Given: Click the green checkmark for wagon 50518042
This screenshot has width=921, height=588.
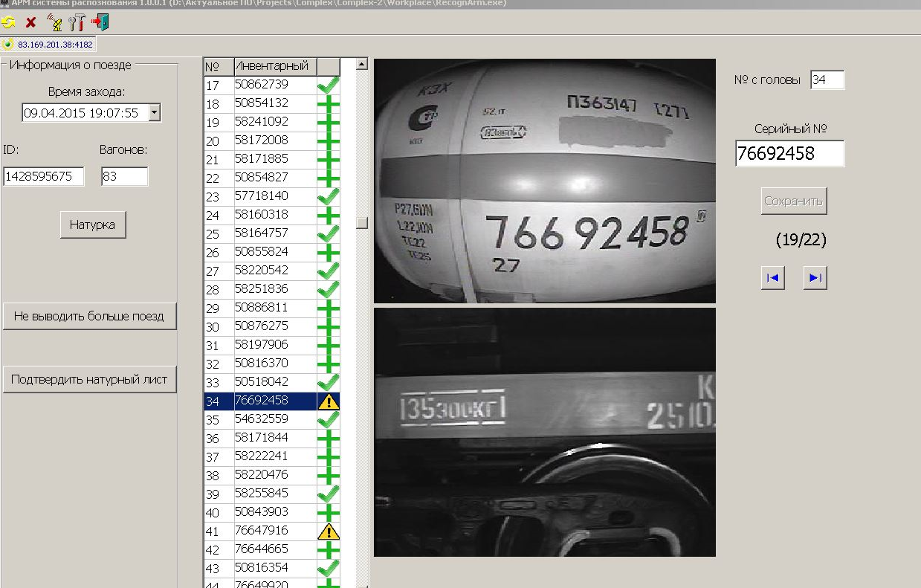Looking at the screenshot, I should 328,382.
